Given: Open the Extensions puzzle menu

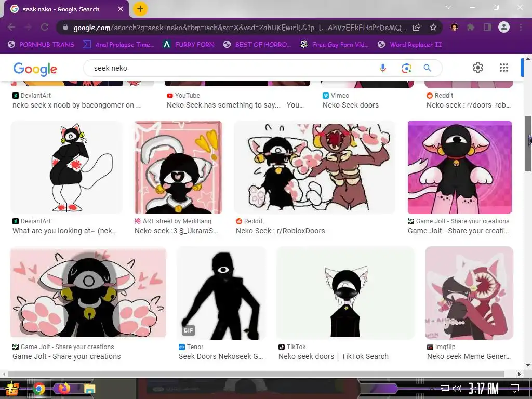Looking at the screenshot, I should tap(471, 27).
